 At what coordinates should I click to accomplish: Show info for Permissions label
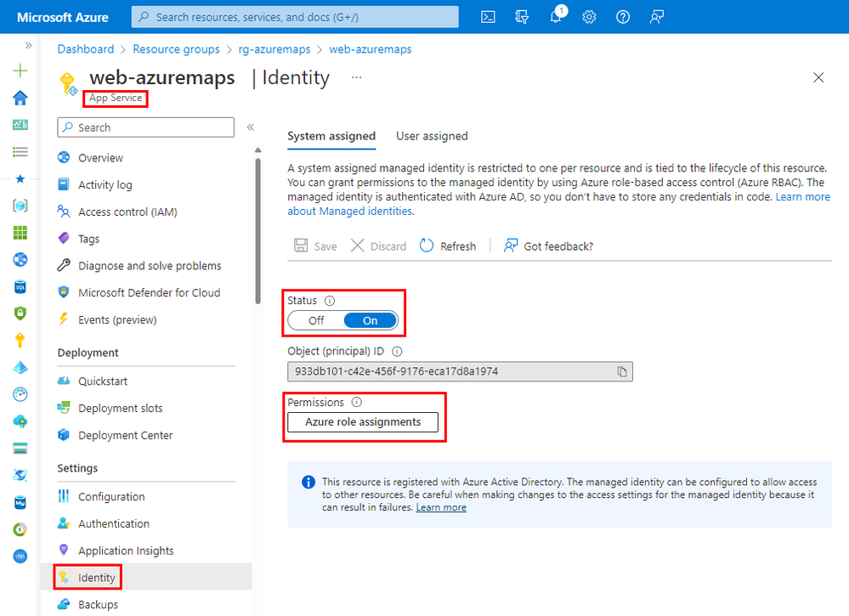(357, 402)
